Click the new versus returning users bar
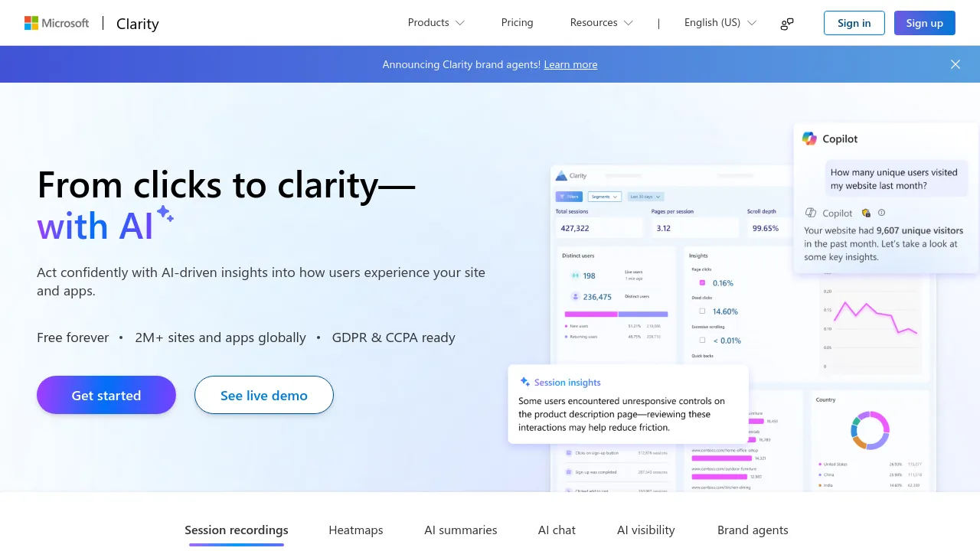 pos(616,315)
